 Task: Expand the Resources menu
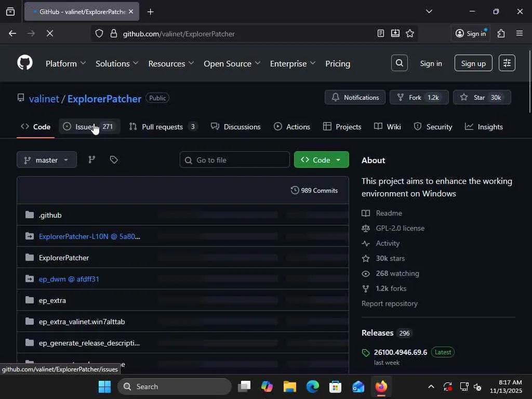tap(171, 63)
